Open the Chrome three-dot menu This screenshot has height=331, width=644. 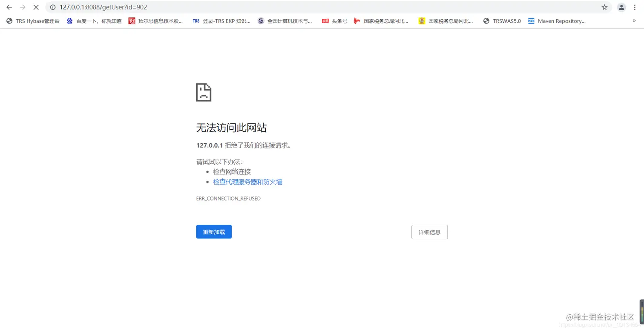click(635, 7)
